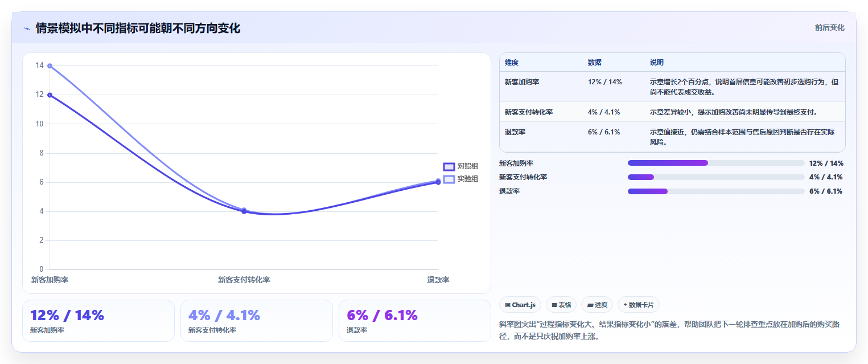Open the 12% / 14% data card

point(98,321)
